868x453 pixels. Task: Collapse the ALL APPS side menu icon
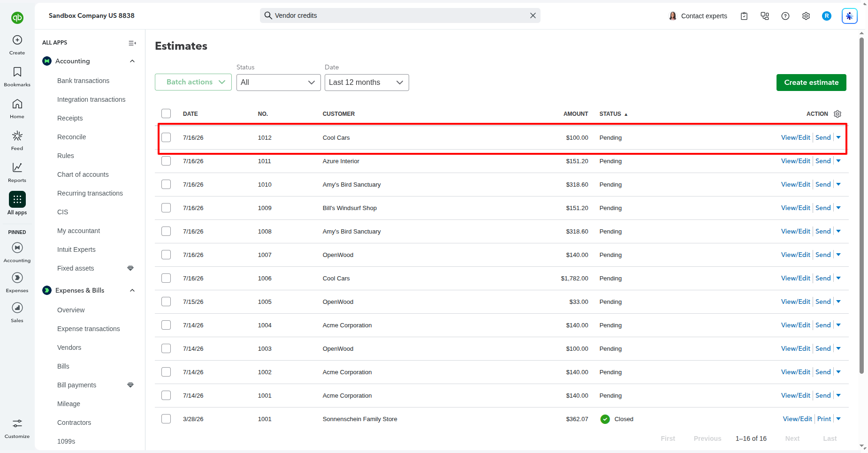point(132,43)
